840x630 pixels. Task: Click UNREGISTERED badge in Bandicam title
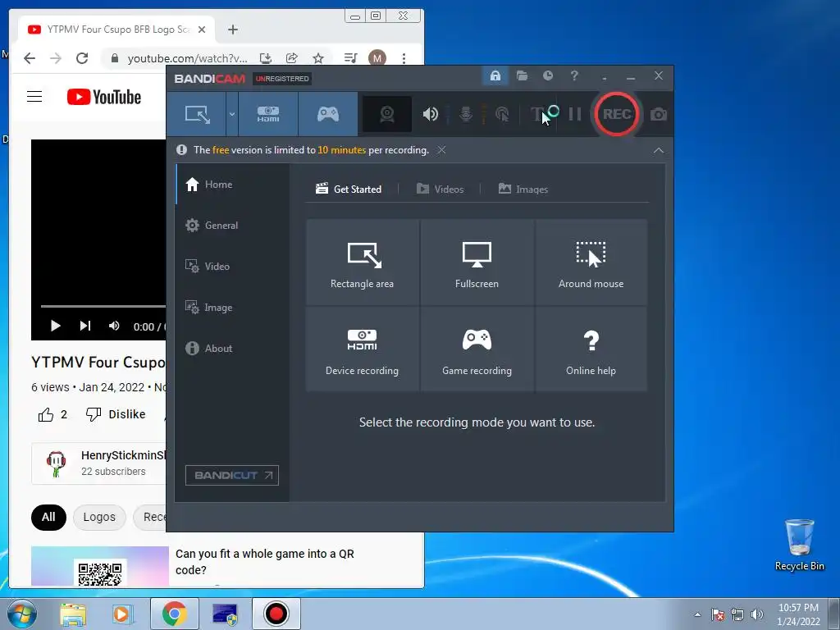(x=282, y=79)
